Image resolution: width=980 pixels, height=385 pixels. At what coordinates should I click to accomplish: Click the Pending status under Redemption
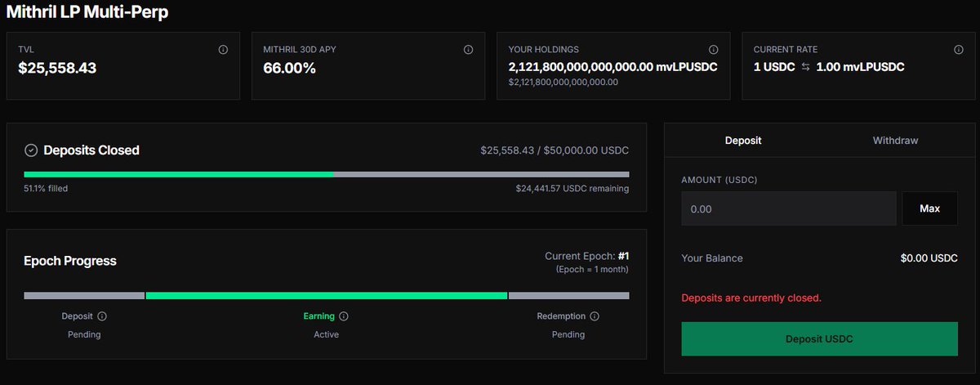(x=568, y=334)
